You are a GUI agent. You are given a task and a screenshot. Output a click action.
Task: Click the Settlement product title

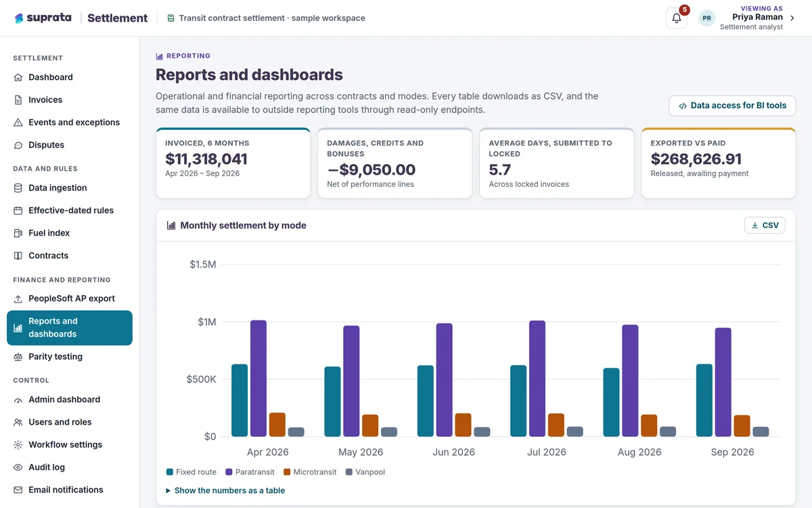(118, 18)
